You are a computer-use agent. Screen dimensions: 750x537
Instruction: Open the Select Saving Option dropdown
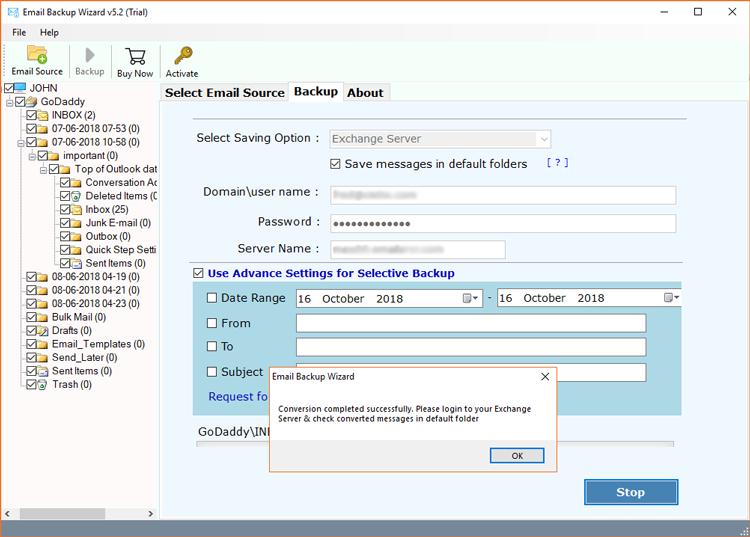point(543,139)
